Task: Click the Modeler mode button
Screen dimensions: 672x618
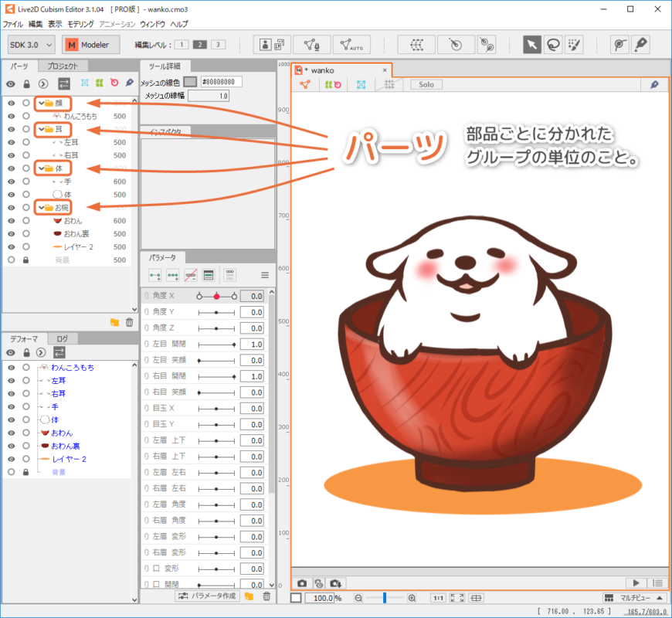Action: [x=90, y=45]
